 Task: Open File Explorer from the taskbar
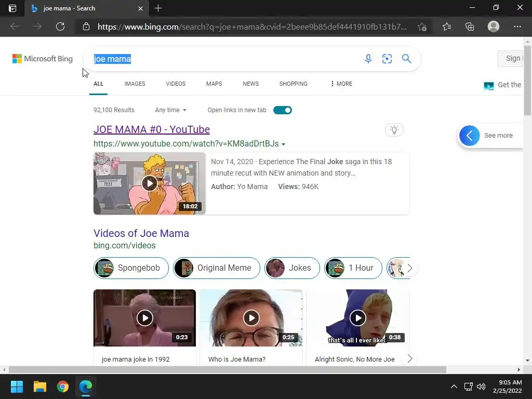39,387
